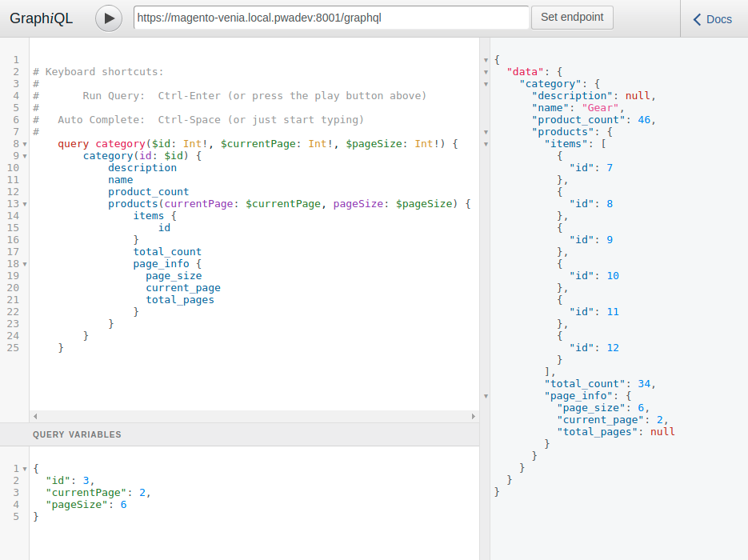Viewport: 748px width, 560px height.
Task: Click the "id": 3 variable line
Action: [x=70, y=481]
